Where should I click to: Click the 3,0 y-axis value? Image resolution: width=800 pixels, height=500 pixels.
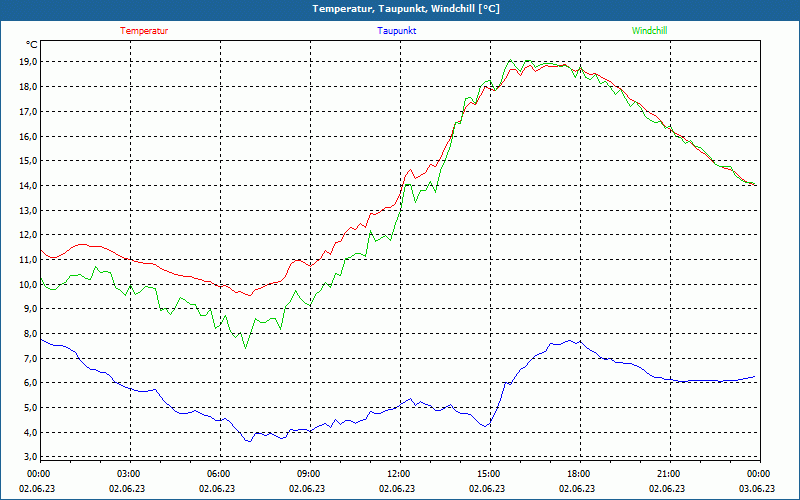point(31,456)
